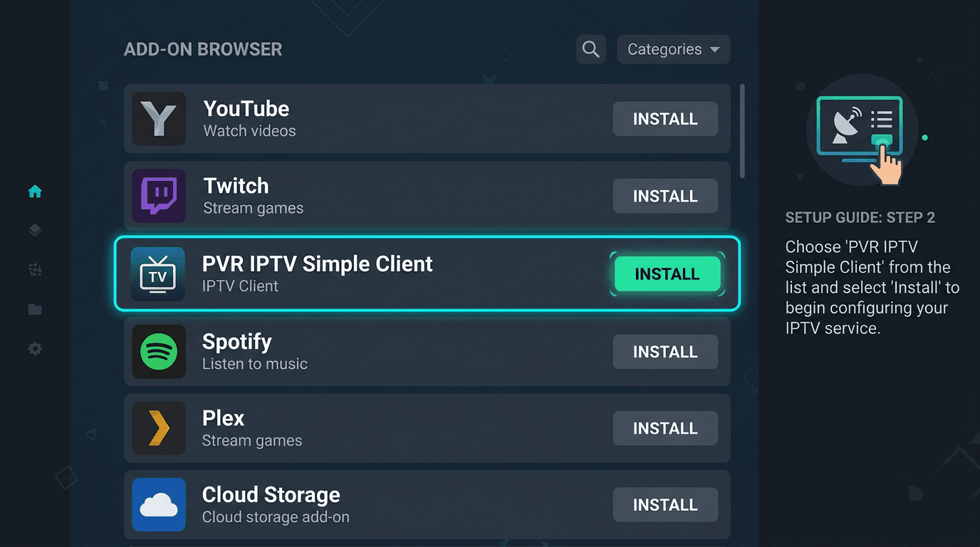This screenshot has height=547, width=980.
Task: Select the YouTube add-on icon
Action: click(x=159, y=119)
